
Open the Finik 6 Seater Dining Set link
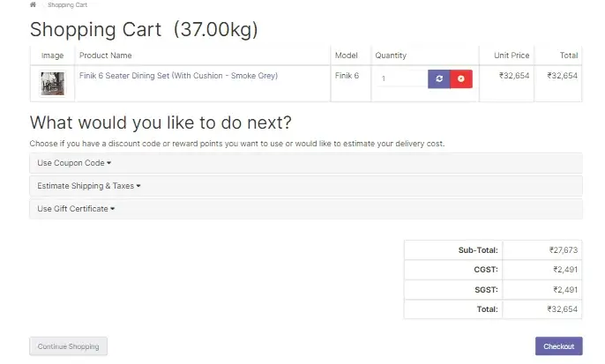click(x=178, y=76)
